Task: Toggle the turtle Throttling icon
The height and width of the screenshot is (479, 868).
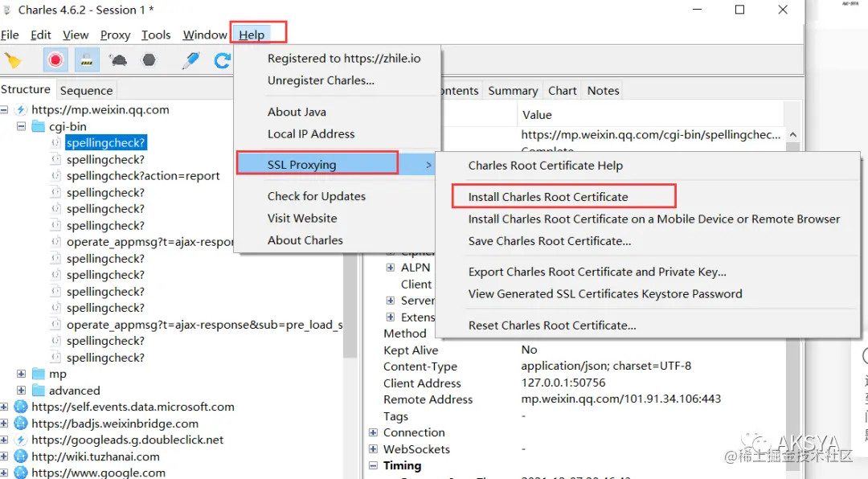Action: tap(118, 59)
